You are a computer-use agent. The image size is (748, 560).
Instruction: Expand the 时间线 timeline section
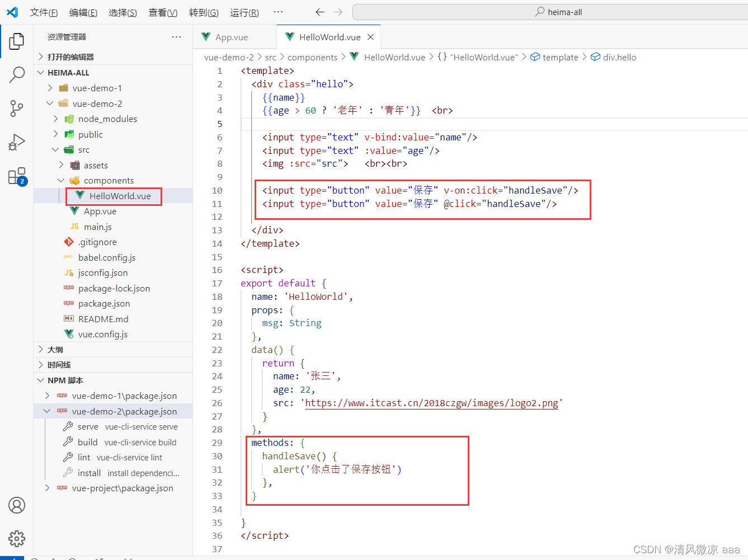[x=113, y=365]
